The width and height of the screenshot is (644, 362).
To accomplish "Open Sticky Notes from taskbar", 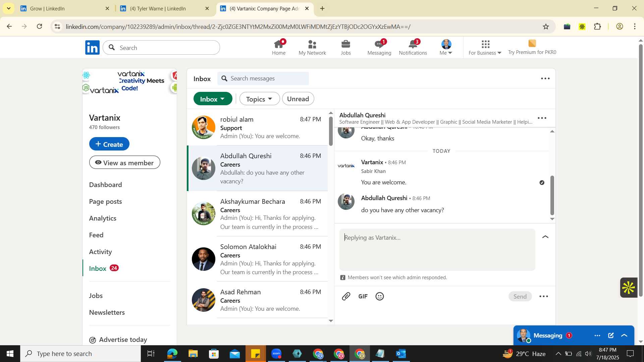I will click(256, 354).
